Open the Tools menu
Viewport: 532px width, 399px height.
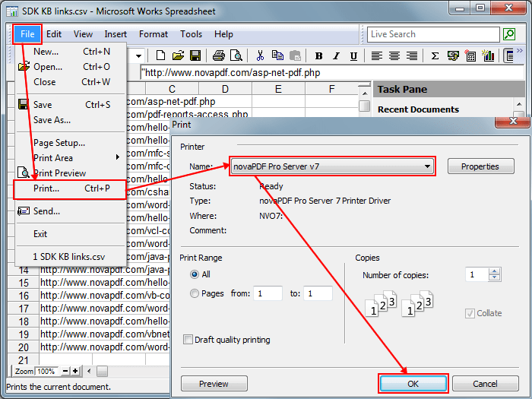point(191,34)
